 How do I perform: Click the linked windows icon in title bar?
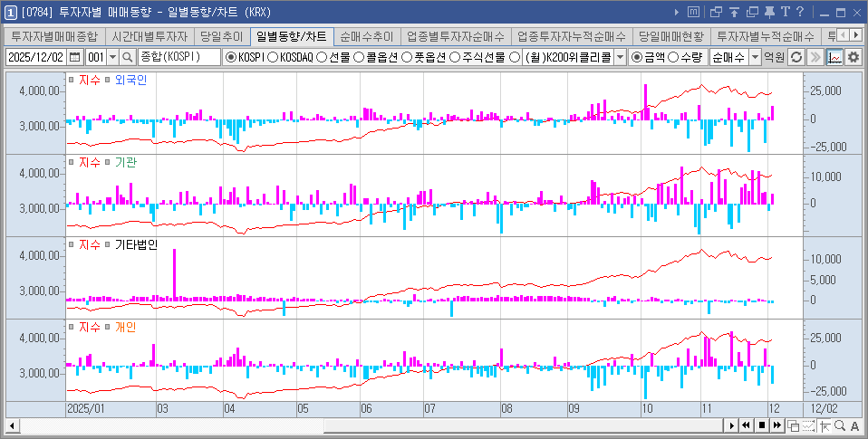click(716, 12)
